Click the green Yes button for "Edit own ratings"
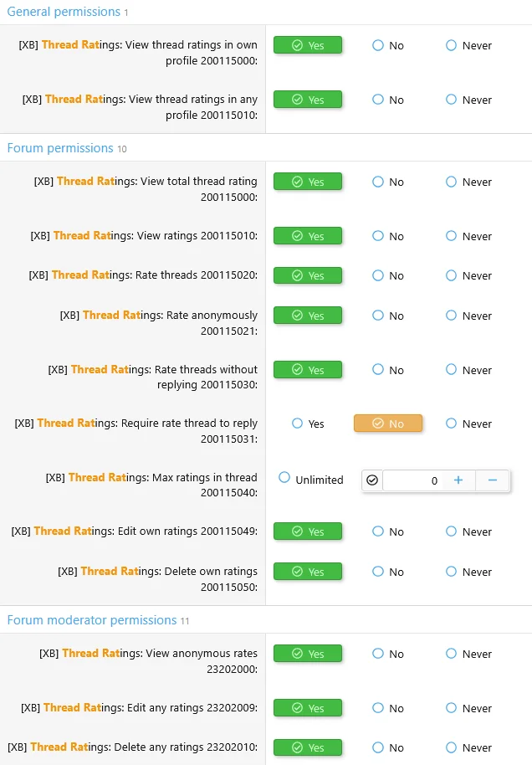Viewport: 532px width, 765px height. (x=308, y=531)
